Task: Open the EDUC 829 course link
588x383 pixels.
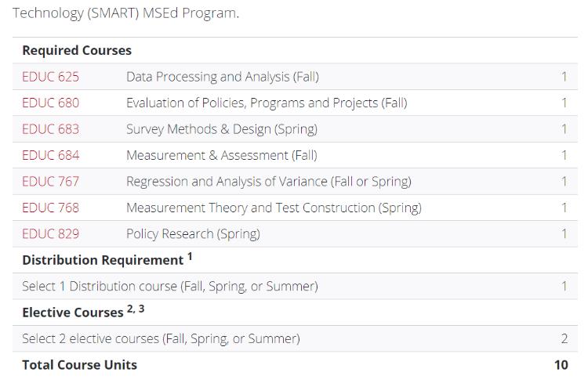Action: click(51, 234)
